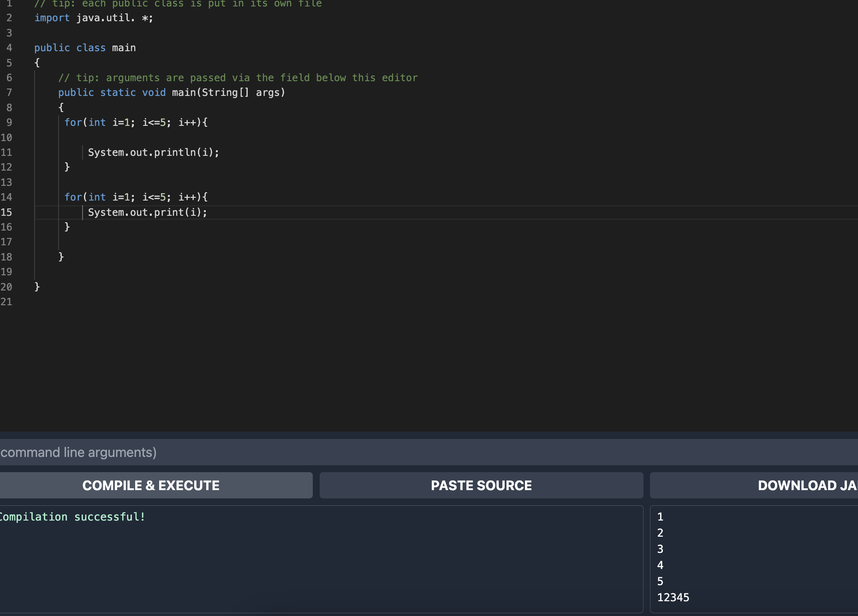The image size is (858, 616).
Task: Click the COMPILE & EXECUTE button
Action: (155, 485)
